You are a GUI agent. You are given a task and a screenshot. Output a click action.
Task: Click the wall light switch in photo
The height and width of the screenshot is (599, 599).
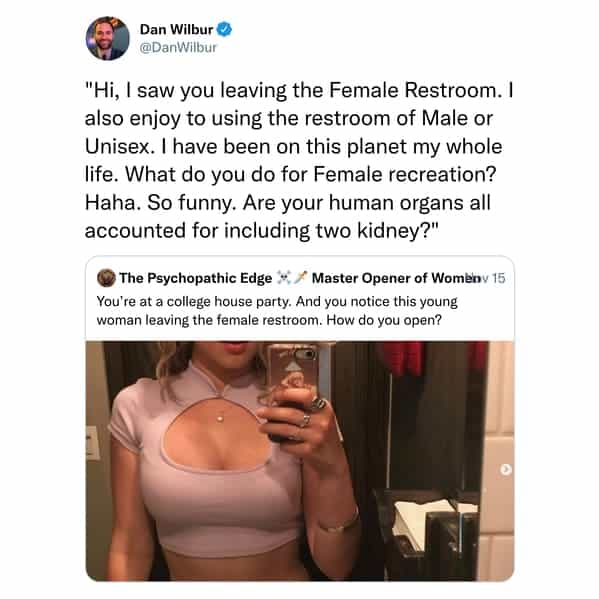point(92,442)
